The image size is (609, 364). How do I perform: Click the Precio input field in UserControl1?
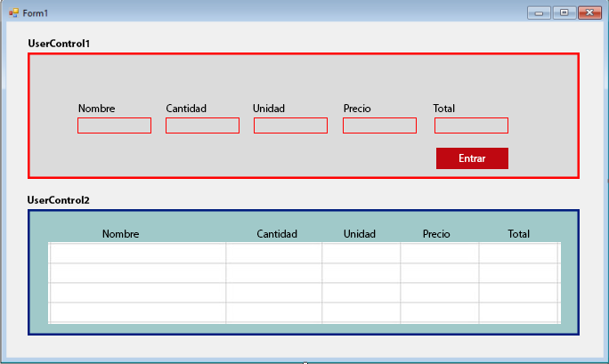point(379,125)
